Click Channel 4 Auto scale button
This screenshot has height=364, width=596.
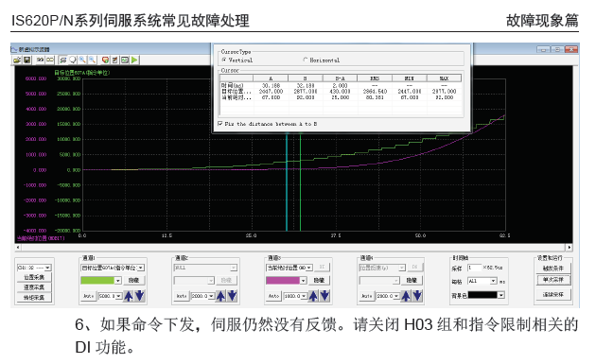click(367, 296)
